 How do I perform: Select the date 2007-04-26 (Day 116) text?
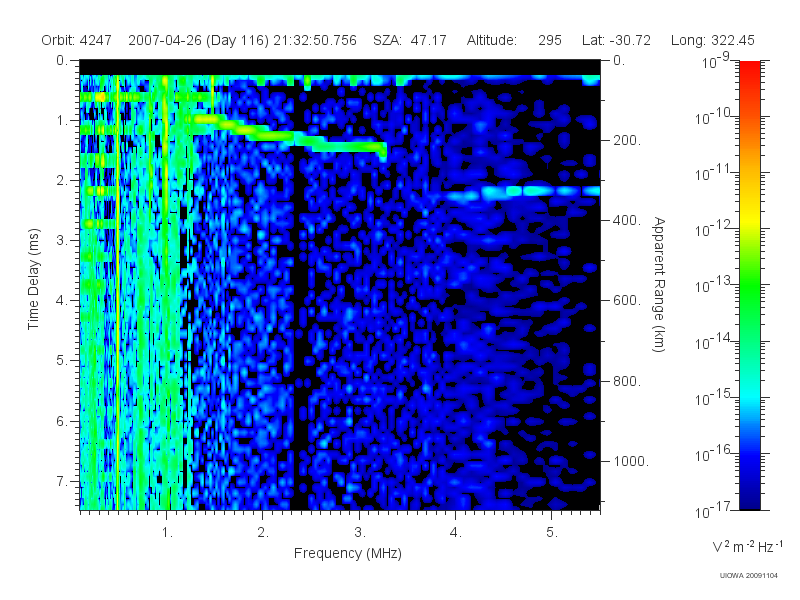click(198, 40)
